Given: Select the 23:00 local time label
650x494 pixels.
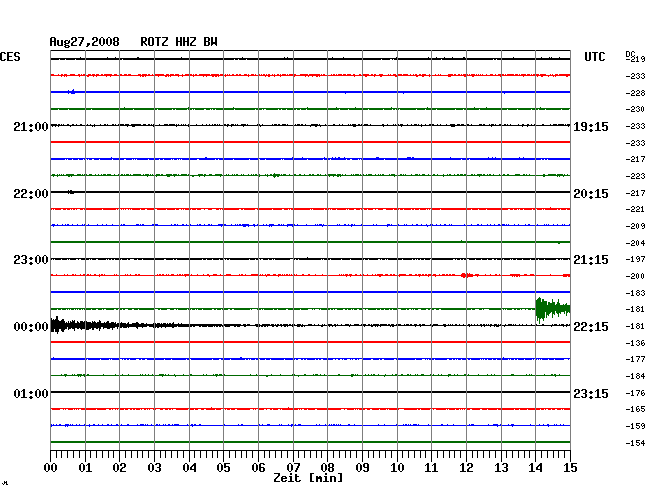Looking at the screenshot, I should click(x=31, y=260).
